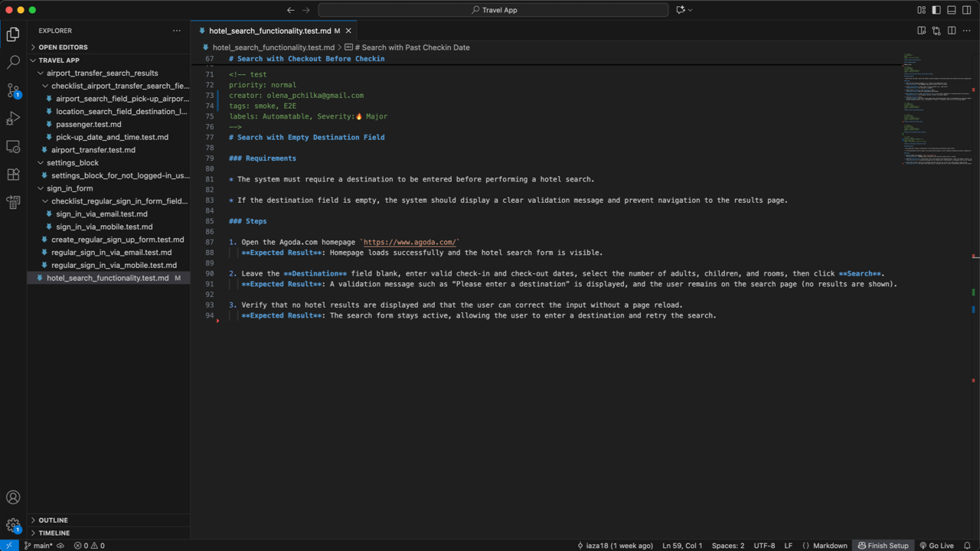Image resolution: width=980 pixels, height=551 pixels.
Task: Open the Markdown preview icon on the editor toolbar
Action: (x=921, y=30)
